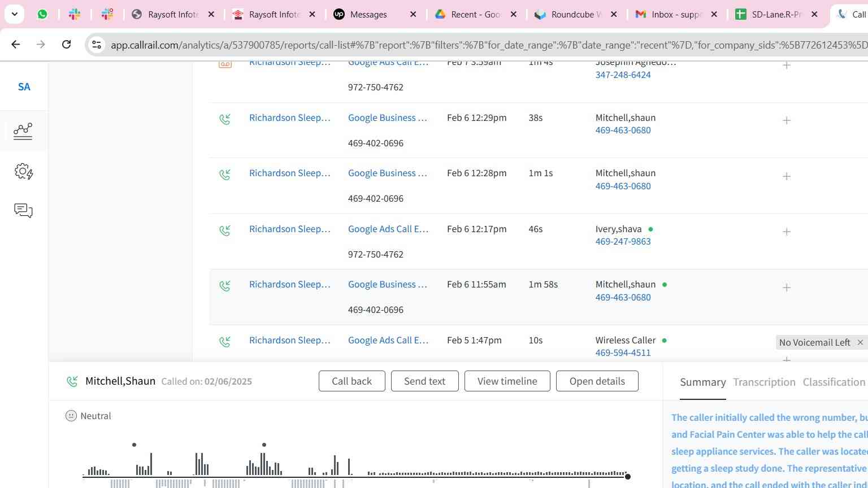Open Google Ads Call source for 12:17pm call
This screenshot has height=488, width=868.
388,229
